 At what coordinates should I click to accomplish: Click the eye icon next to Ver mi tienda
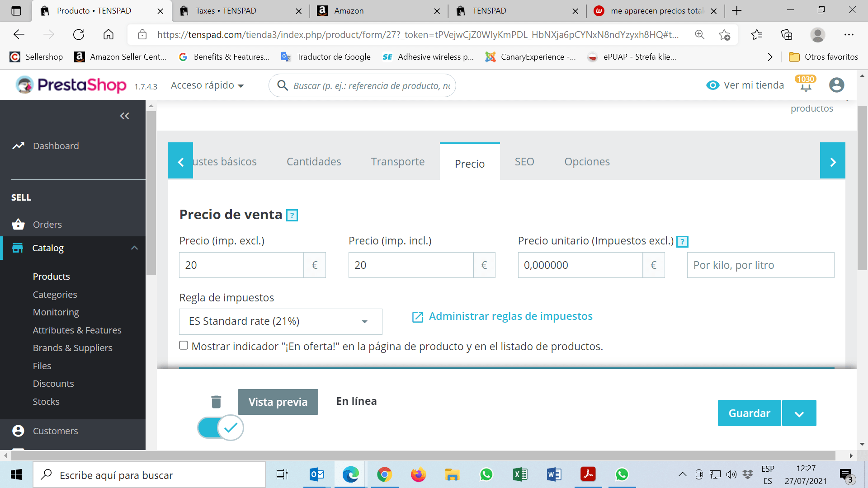point(713,85)
